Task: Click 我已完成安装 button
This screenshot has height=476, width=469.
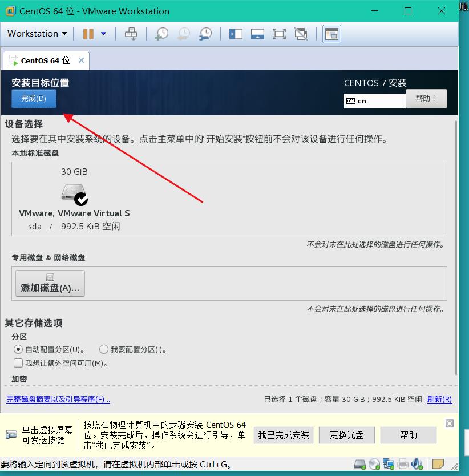Action: (x=284, y=435)
